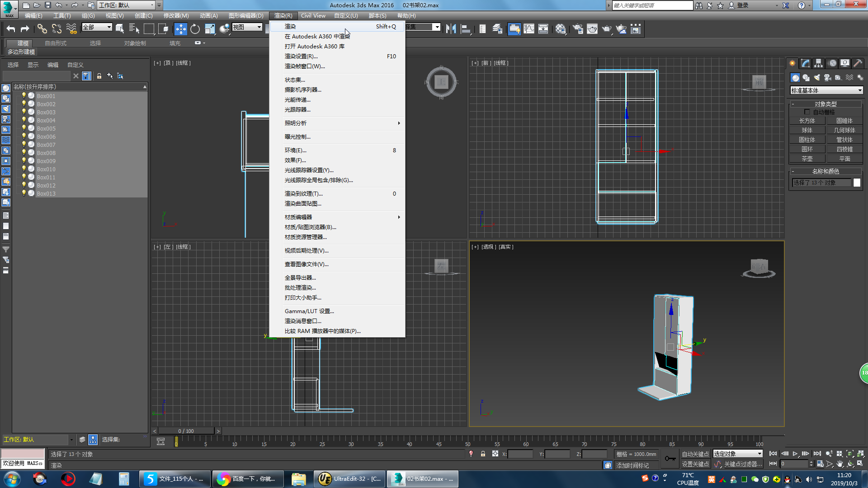
Task: Toggle visibility bulb of Box005
Action: (x=24, y=128)
